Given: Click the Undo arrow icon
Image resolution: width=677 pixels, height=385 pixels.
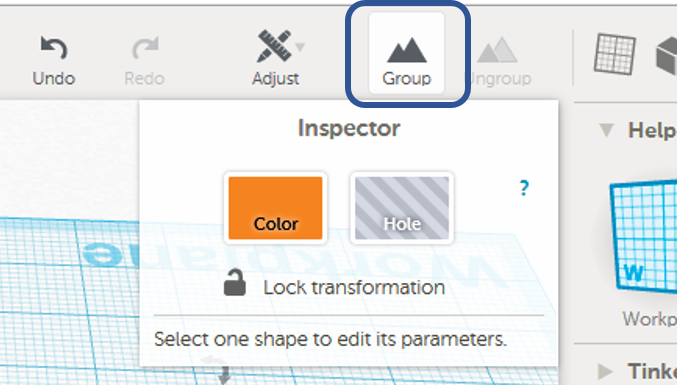Looking at the screenshot, I should (54, 47).
